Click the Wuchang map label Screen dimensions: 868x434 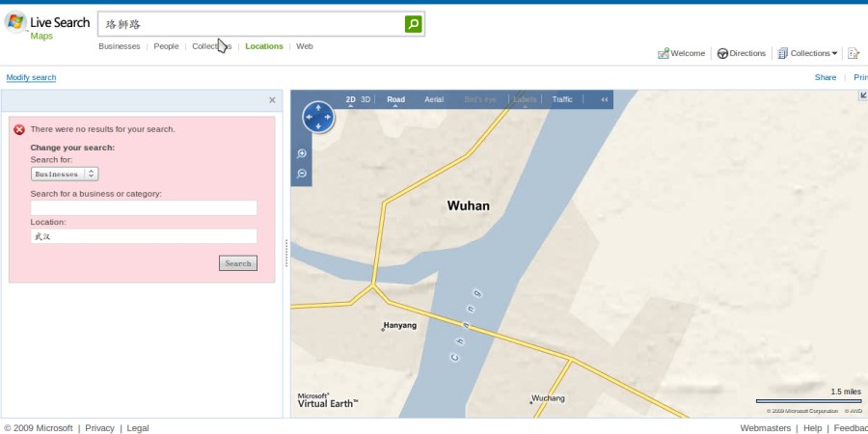click(x=548, y=398)
